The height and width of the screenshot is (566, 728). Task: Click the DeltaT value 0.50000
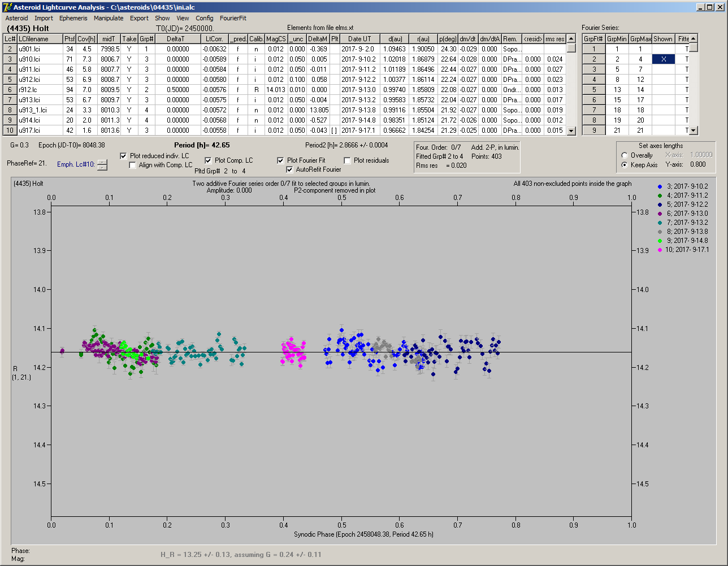point(177,90)
